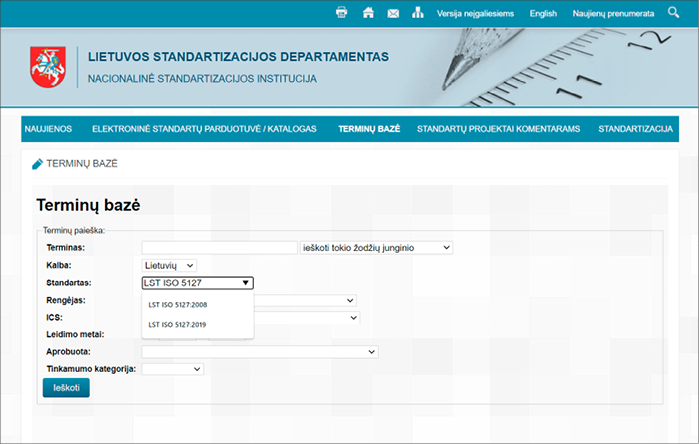This screenshot has height=444, width=699.
Task: Open Elektroninė standartų parduotuvė / katalogas
Action: 204,129
